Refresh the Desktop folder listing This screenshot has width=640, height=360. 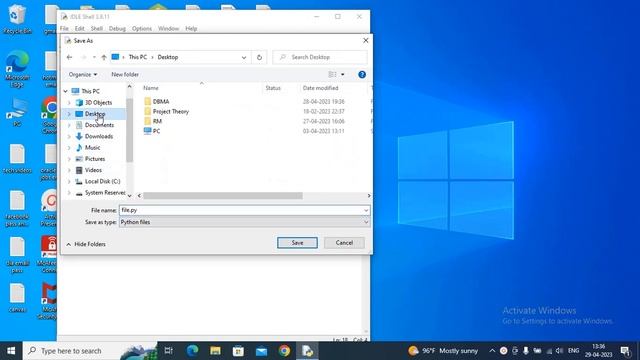259,57
